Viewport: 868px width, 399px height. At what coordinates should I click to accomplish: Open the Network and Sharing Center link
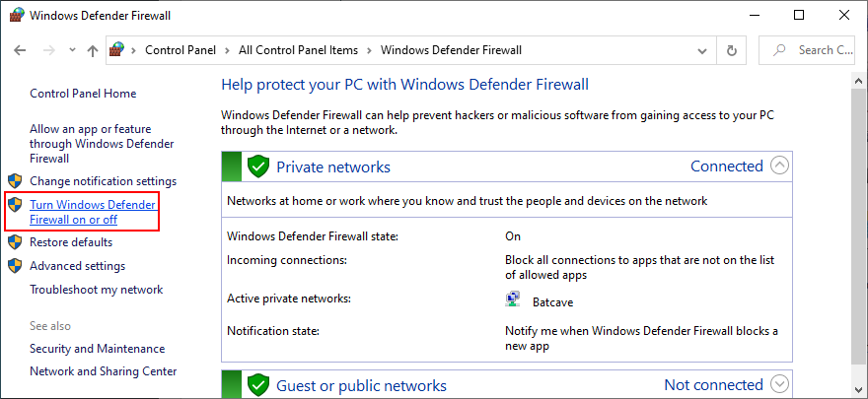click(x=104, y=371)
